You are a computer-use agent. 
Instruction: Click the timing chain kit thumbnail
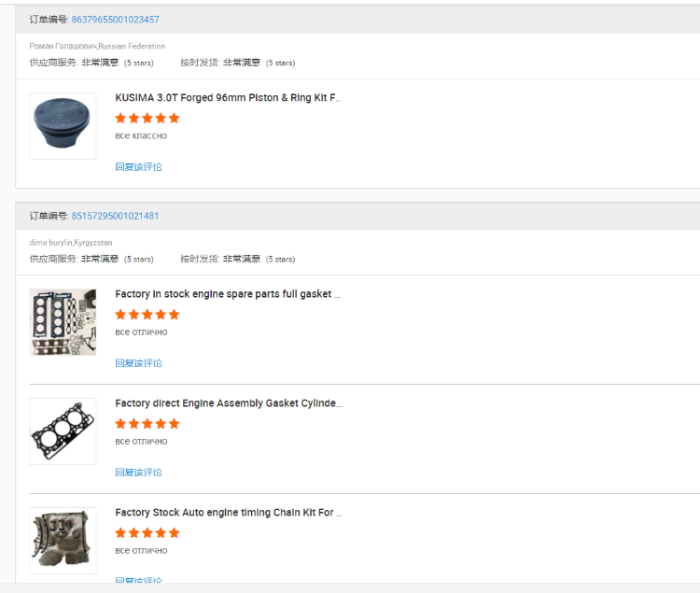(x=63, y=541)
